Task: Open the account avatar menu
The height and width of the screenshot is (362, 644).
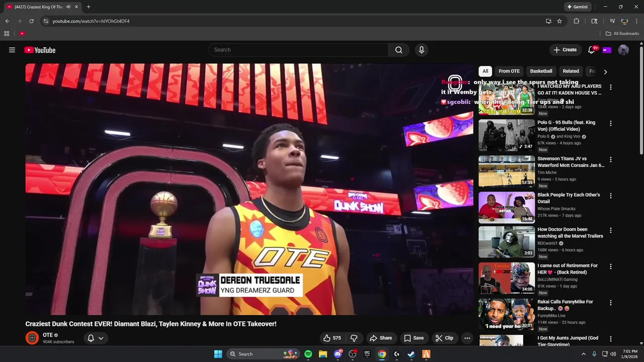Action: 623,50
